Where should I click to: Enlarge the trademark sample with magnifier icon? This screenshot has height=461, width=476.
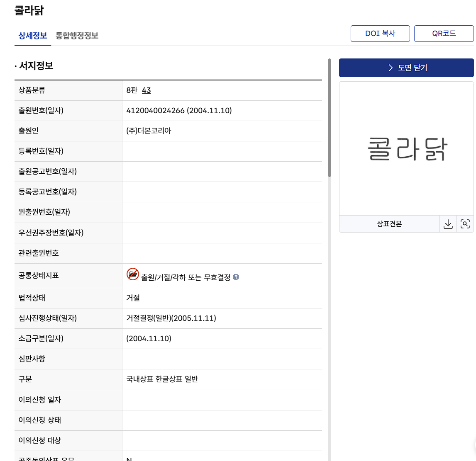click(x=465, y=224)
